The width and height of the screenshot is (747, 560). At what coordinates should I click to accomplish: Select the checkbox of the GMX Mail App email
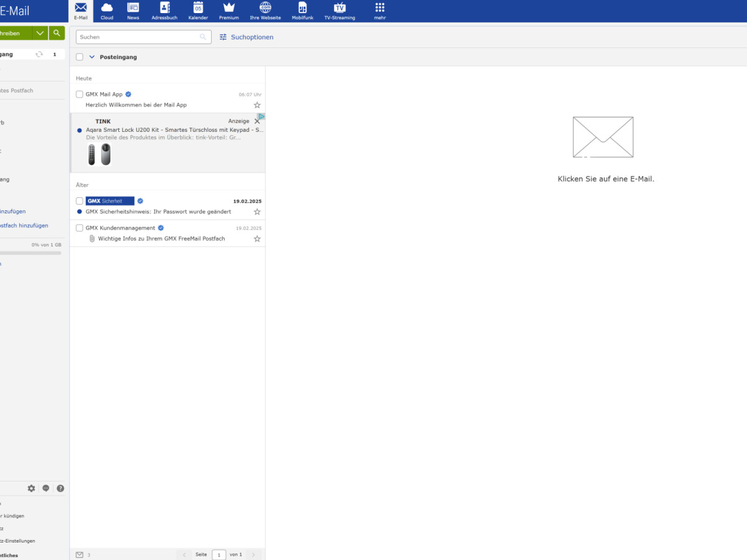click(79, 94)
